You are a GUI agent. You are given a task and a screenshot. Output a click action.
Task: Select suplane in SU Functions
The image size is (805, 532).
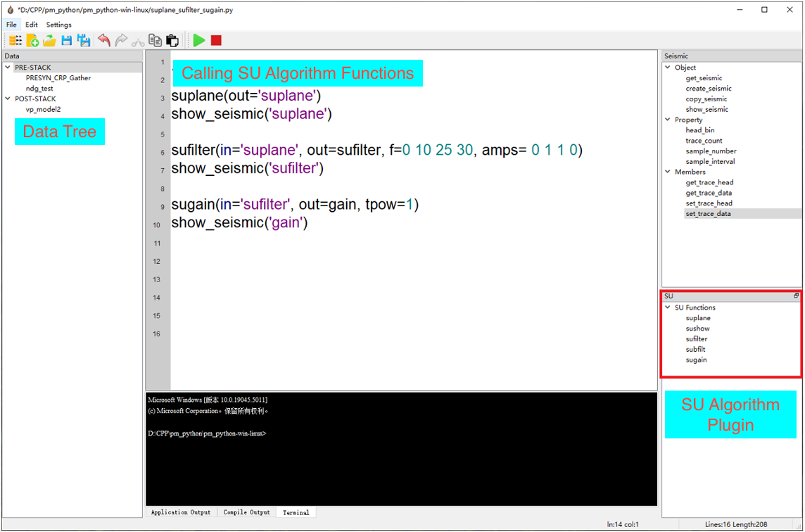point(698,318)
